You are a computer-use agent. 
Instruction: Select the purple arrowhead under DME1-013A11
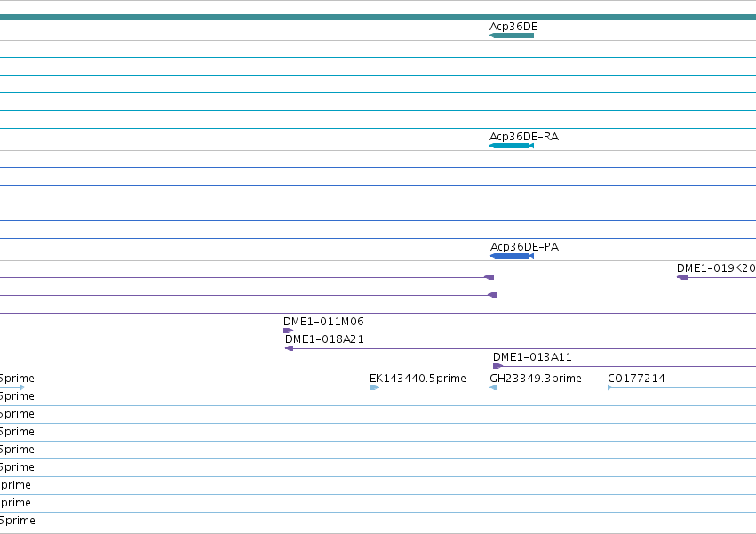(498, 366)
